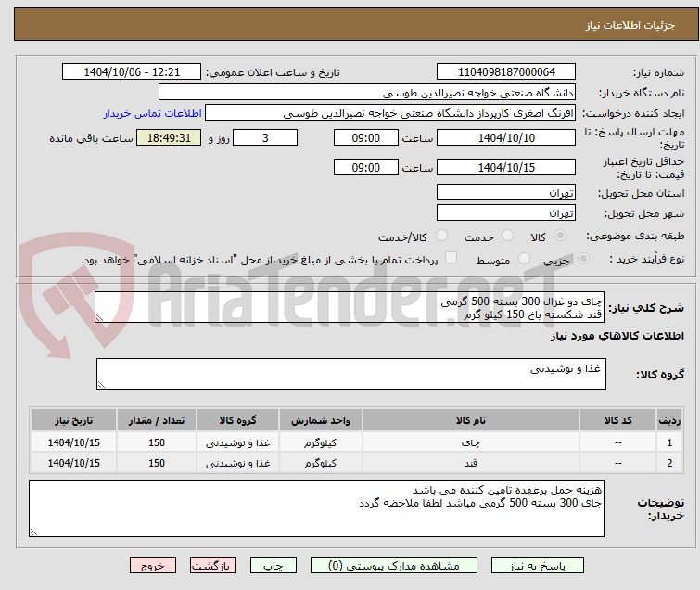Click the شماره نیاز number field
The height and width of the screenshot is (590, 700).
(x=506, y=72)
